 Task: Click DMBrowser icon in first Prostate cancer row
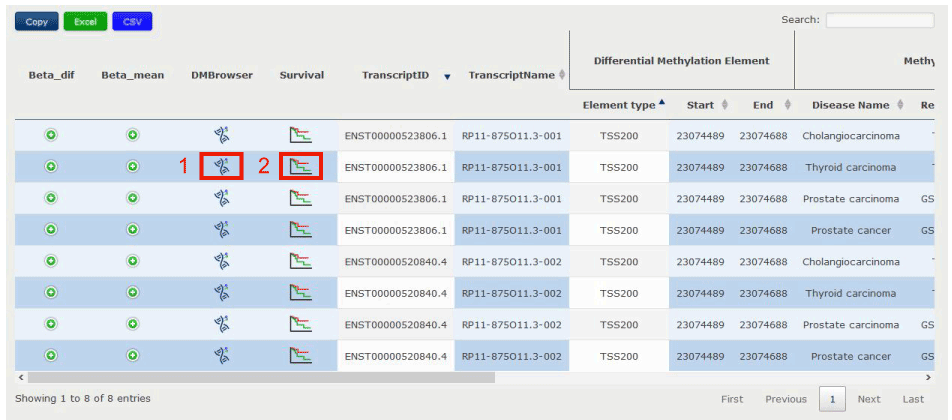coord(222,230)
